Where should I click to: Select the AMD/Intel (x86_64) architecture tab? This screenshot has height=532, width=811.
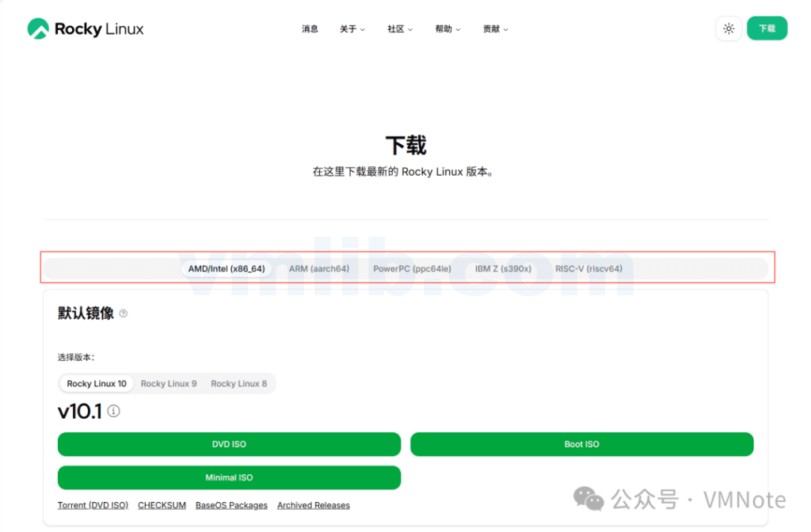pyautogui.click(x=226, y=268)
